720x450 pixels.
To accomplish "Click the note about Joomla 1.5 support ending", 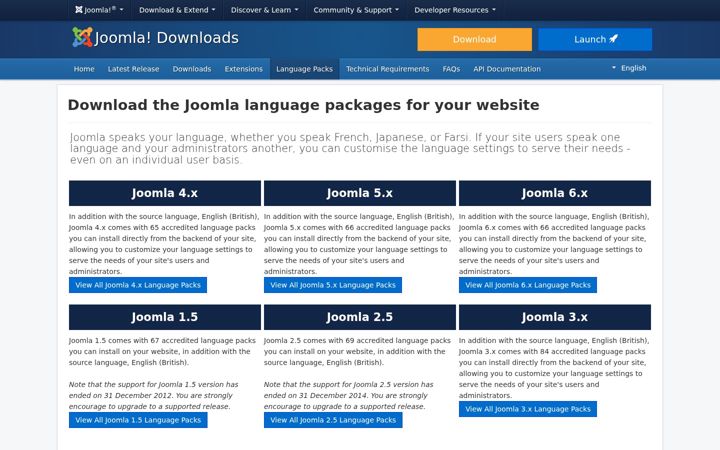I will tap(154, 395).
